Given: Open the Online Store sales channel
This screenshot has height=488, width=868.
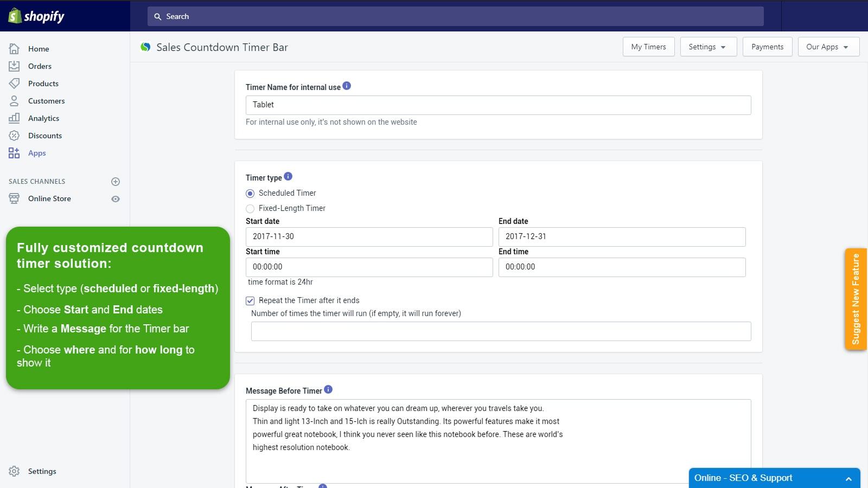Looking at the screenshot, I should (49, 198).
